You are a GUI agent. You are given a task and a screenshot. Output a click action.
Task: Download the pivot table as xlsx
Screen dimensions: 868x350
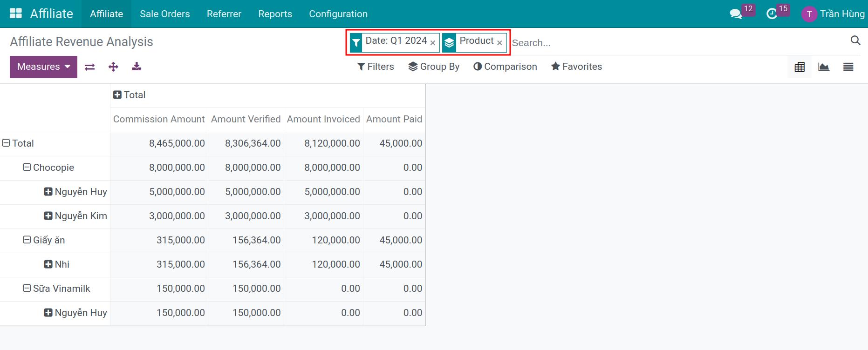click(137, 67)
